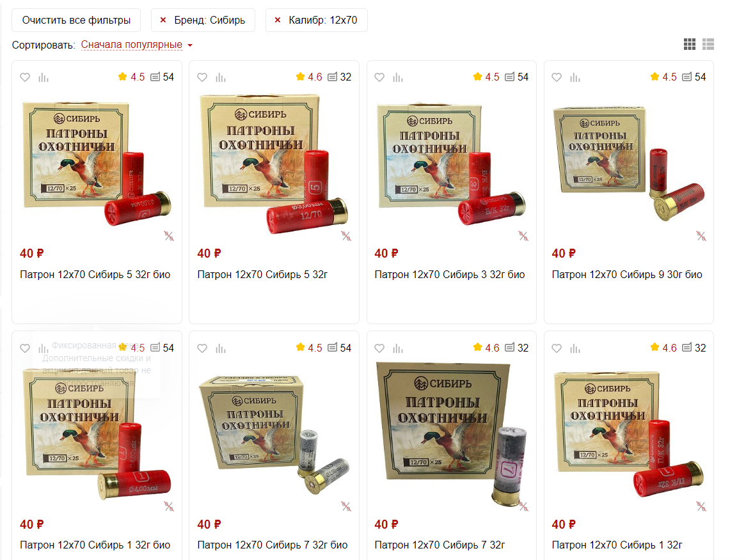
Task: Toggle wishlist heart on Сибирь 9 30г био
Action: [x=557, y=77]
